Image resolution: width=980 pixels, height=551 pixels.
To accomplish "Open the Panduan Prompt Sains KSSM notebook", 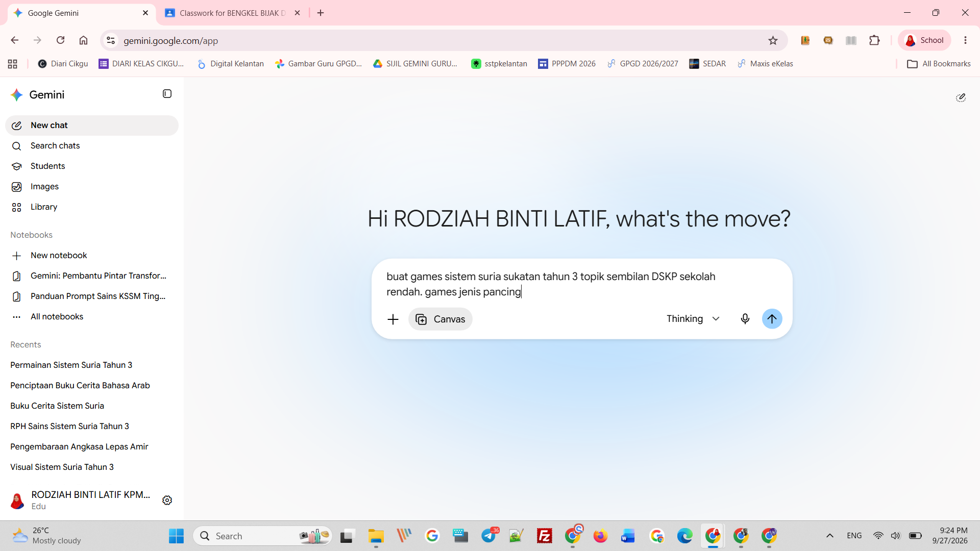I will pos(92,296).
